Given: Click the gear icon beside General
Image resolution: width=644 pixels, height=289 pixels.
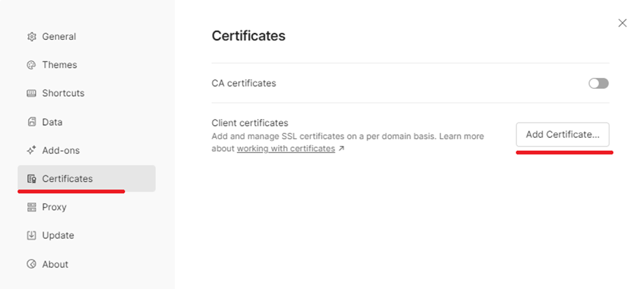Looking at the screenshot, I should point(31,37).
